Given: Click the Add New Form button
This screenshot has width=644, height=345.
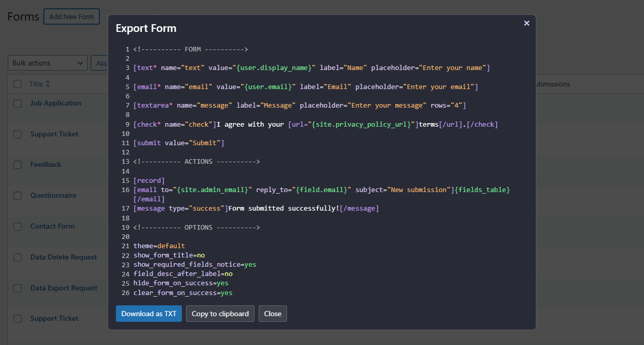Looking at the screenshot, I should point(71,16).
